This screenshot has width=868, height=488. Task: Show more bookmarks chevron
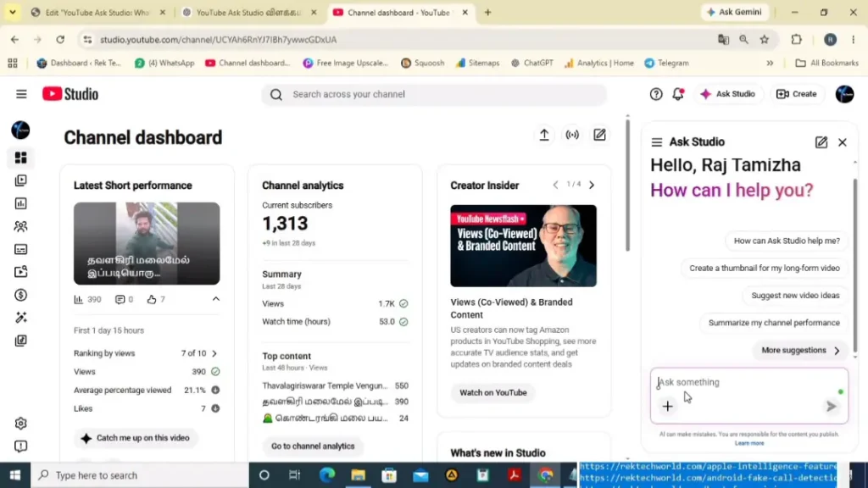[x=770, y=63]
